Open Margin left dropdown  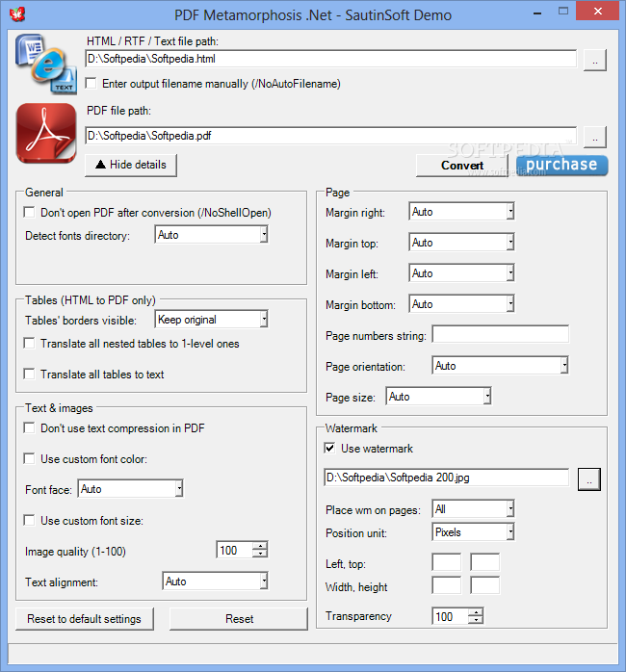point(510,273)
